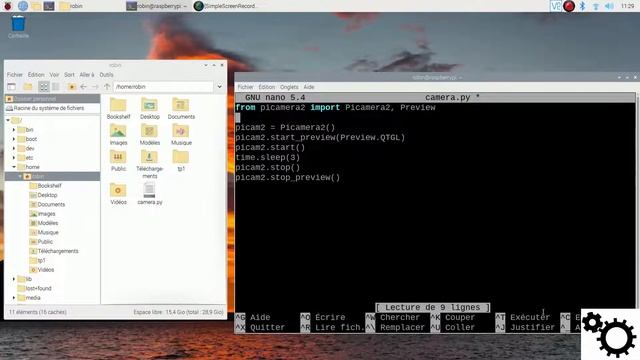Screen dimensions: 640x360
Task: Open VNC server tray icon
Action: [x=556, y=6]
